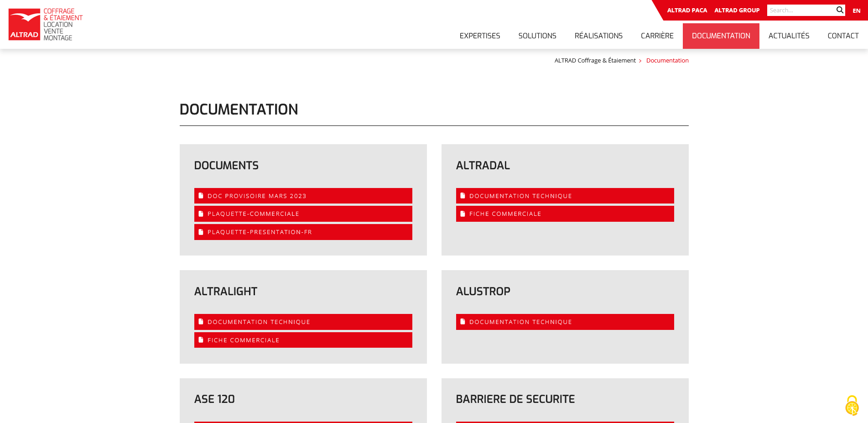Click the Altradal section heading
Viewport: 868px width, 423px height.
[483, 165]
